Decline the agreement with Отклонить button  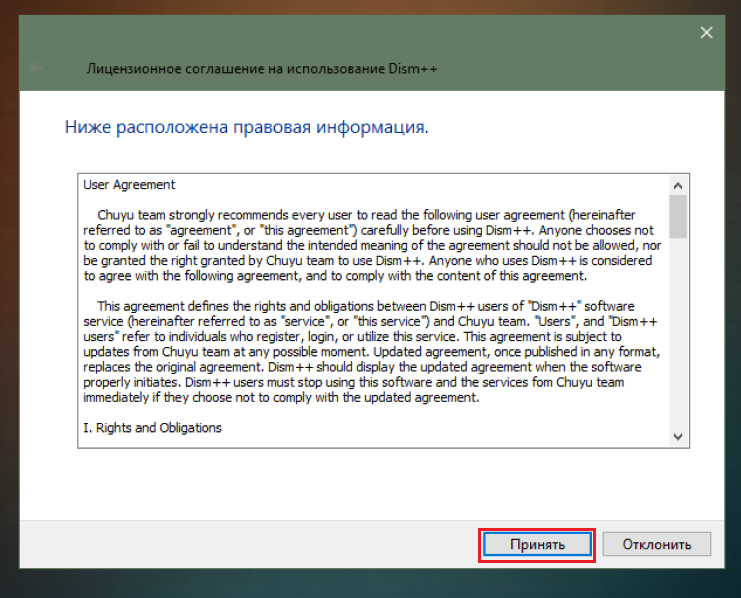point(656,545)
